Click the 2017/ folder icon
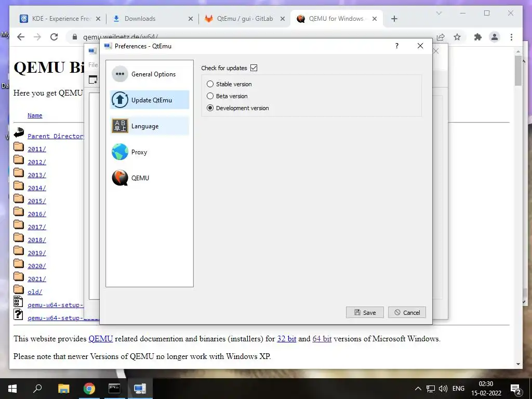Viewport: 532px width, 399px height. pos(19,225)
